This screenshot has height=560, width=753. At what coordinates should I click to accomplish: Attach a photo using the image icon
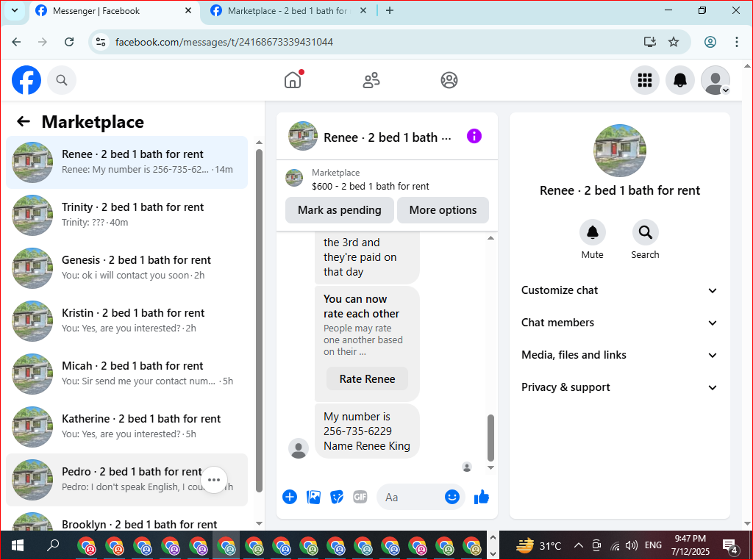tap(313, 497)
